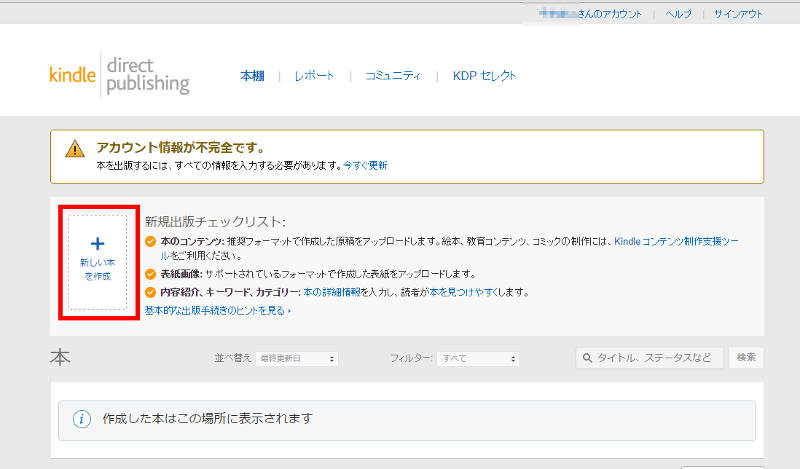Click checkmark icon beside 本のコンテンツ
The width and height of the screenshot is (800, 469).
click(150, 241)
